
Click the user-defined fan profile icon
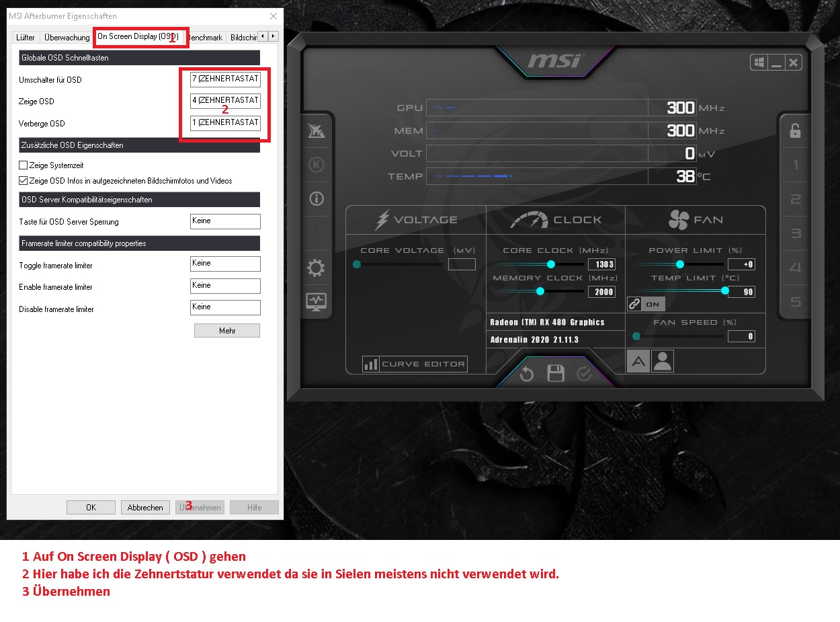663,362
